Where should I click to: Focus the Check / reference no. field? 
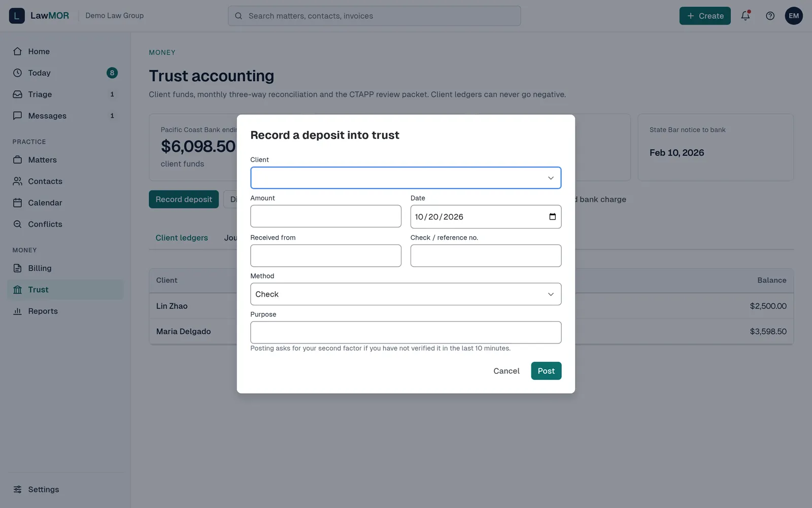click(x=486, y=256)
